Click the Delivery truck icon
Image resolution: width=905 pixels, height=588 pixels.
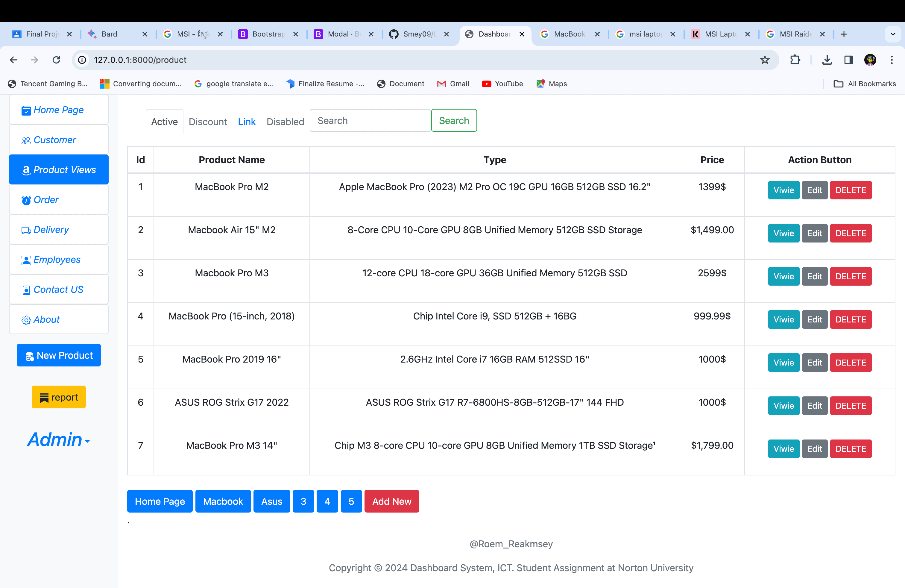26,230
